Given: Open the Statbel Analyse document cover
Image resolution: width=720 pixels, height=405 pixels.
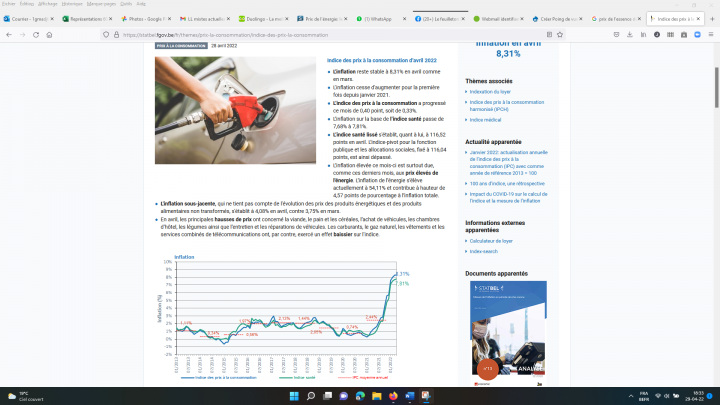Looking at the screenshot, I should (508, 332).
